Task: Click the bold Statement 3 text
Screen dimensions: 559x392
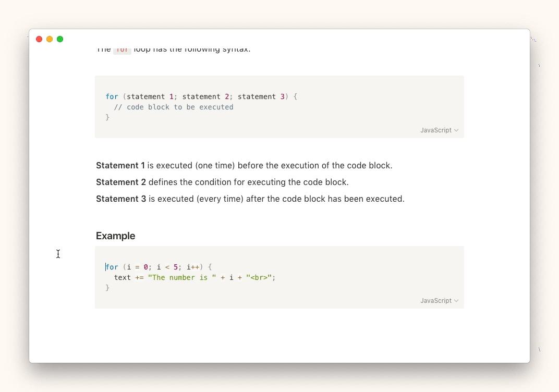Action: point(121,199)
